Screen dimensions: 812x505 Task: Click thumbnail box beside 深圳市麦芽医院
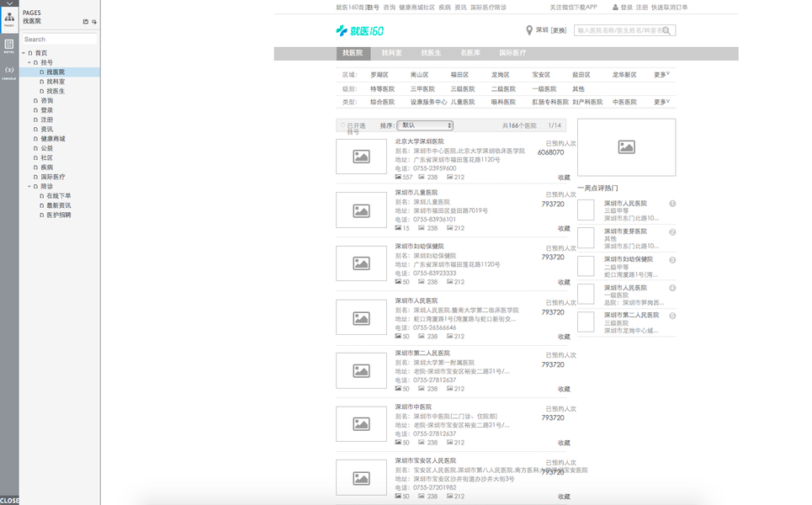[x=586, y=237]
